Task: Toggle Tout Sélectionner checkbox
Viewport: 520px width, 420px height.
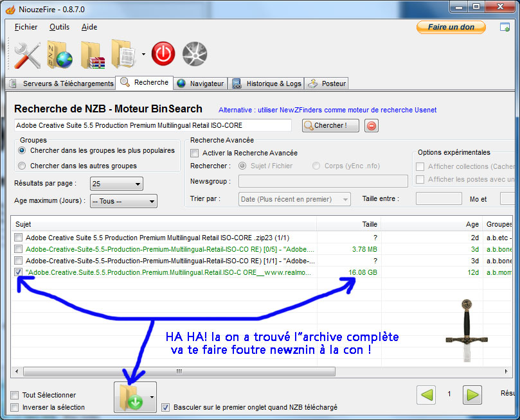Action: click(14, 395)
